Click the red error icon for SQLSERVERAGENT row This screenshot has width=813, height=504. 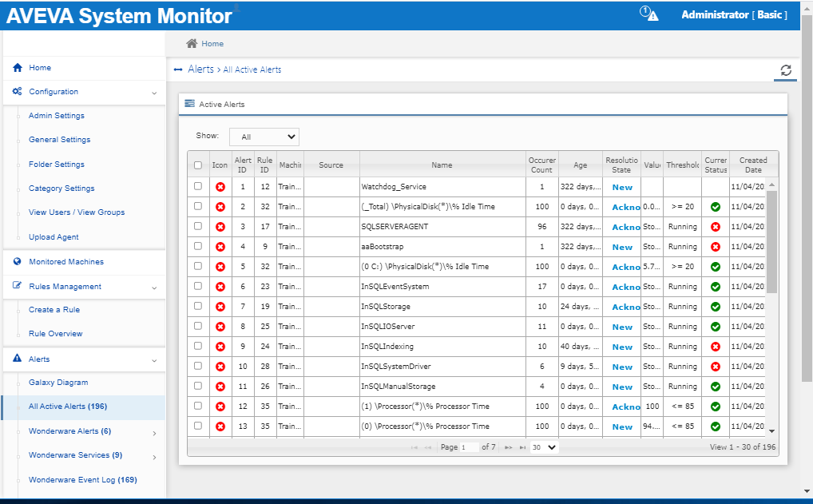[220, 227]
